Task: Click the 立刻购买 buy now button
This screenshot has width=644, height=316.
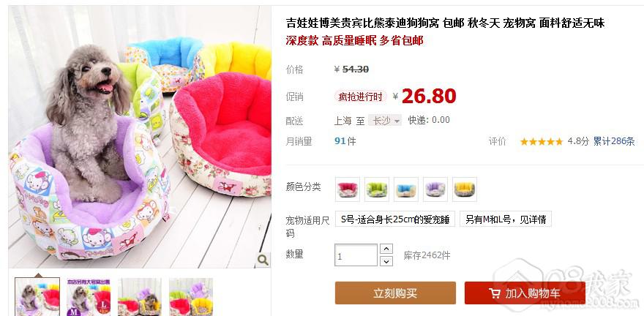Action: [395, 293]
